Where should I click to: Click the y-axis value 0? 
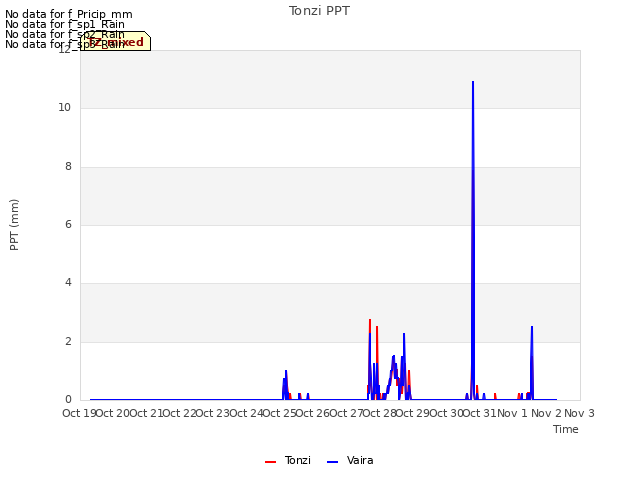tap(68, 400)
